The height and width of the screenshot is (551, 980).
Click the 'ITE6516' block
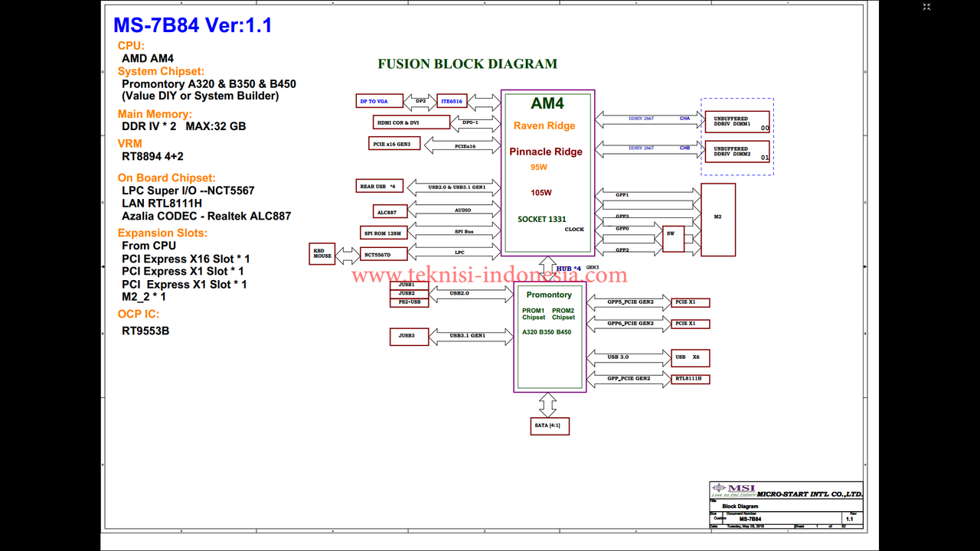pyautogui.click(x=452, y=101)
